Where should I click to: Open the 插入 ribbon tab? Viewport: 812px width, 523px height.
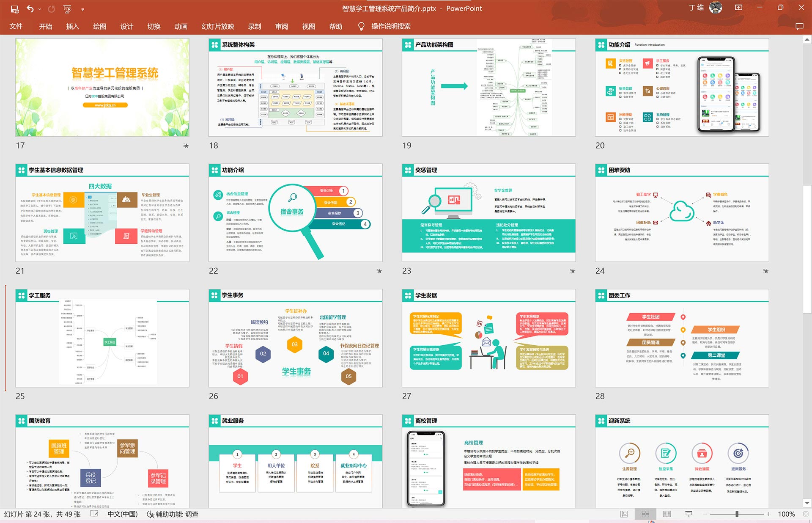(72, 26)
